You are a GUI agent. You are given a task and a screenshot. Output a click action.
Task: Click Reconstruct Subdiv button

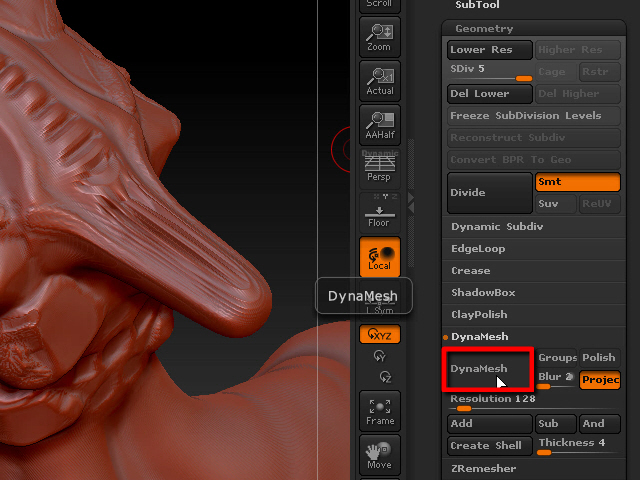tap(533, 138)
